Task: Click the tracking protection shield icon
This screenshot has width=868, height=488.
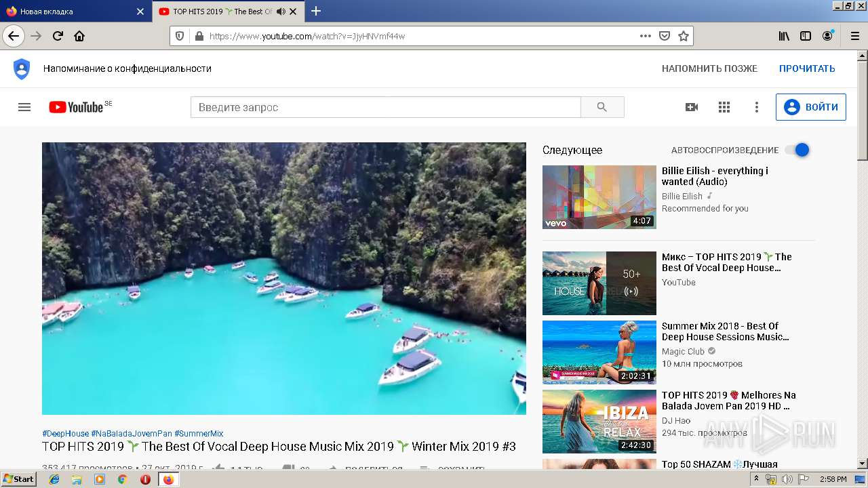Action: point(180,36)
